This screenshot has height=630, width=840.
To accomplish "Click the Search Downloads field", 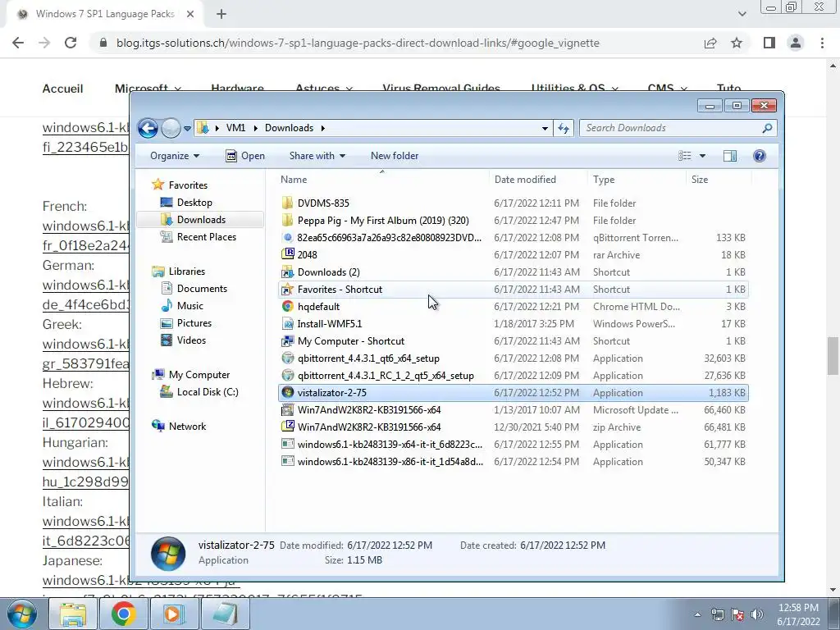I will pos(678,128).
